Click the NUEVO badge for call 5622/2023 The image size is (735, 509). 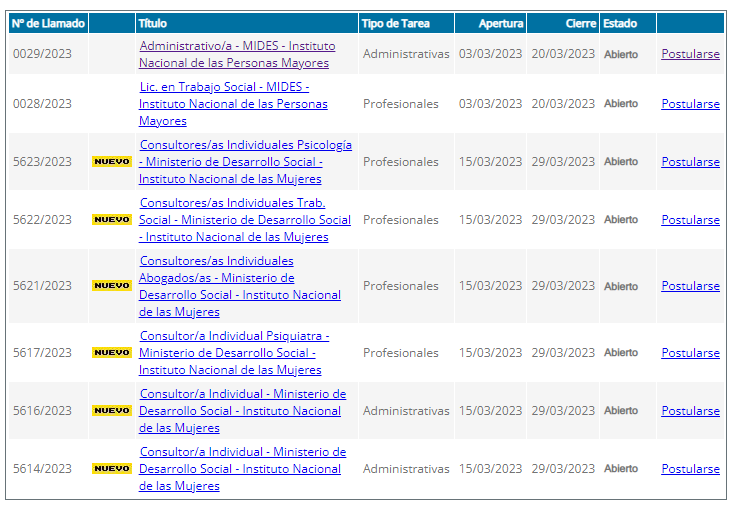tap(112, 220)
